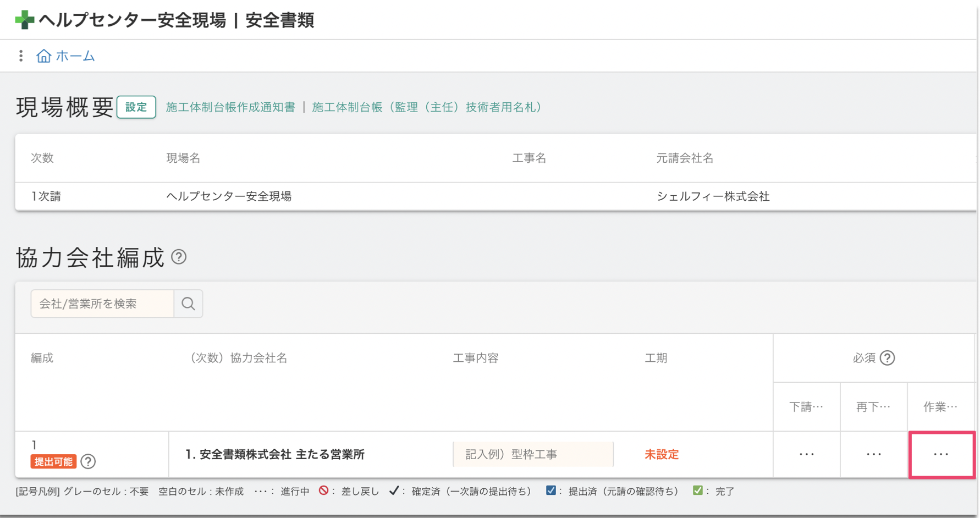The width and height of the screenshot is (980, 518).
Task: Open the three-dot vertical menu
Action: 21,56
